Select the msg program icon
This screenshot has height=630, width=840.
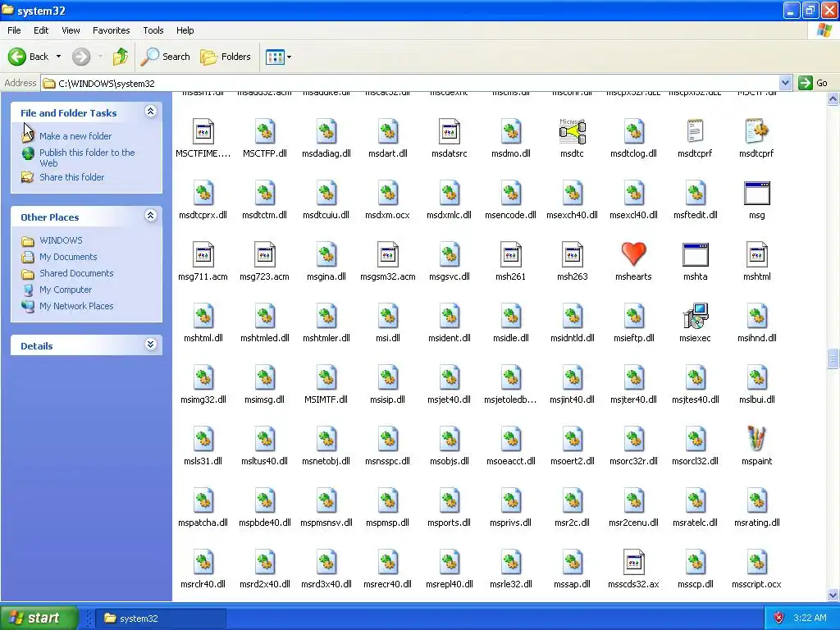(x=757, y=193)
